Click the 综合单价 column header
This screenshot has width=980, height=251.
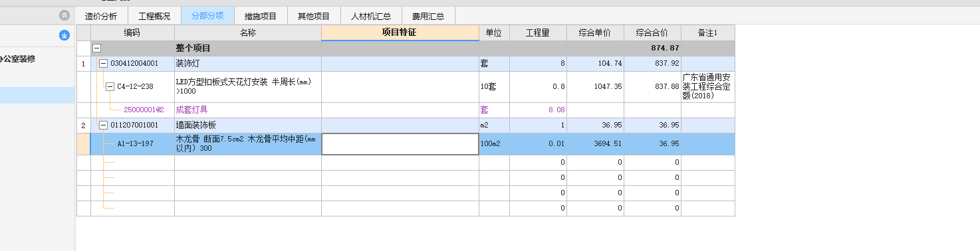click(595, 33)
